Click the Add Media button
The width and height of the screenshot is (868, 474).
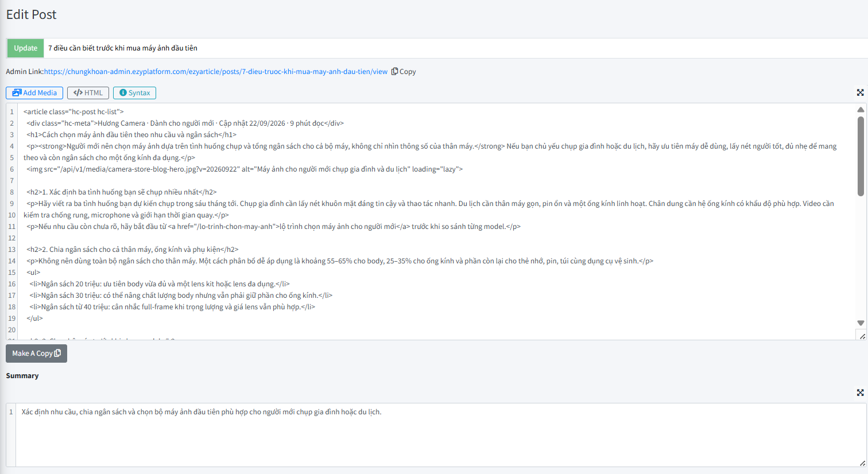(x=34, y=93)
